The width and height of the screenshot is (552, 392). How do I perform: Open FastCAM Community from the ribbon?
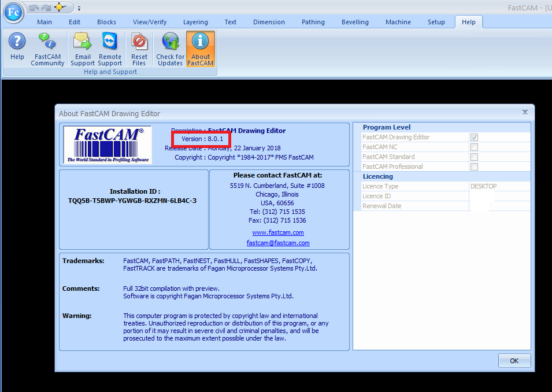[47, 49]
